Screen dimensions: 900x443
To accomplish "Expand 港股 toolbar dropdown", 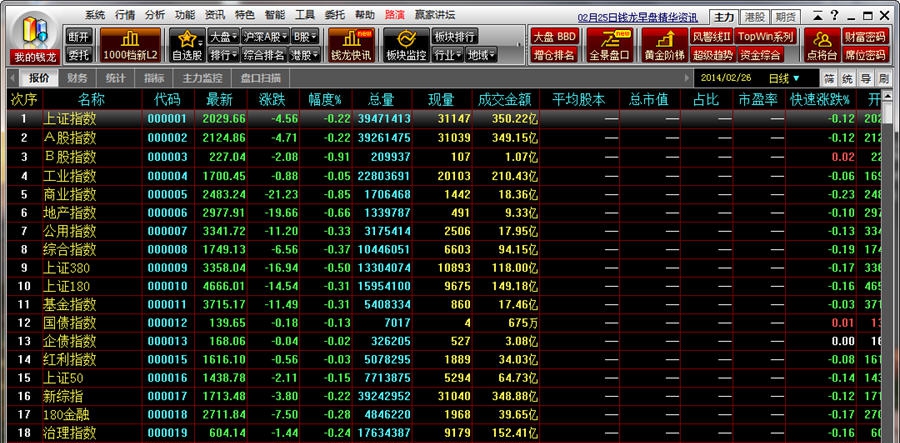I will tap(305, 55).
